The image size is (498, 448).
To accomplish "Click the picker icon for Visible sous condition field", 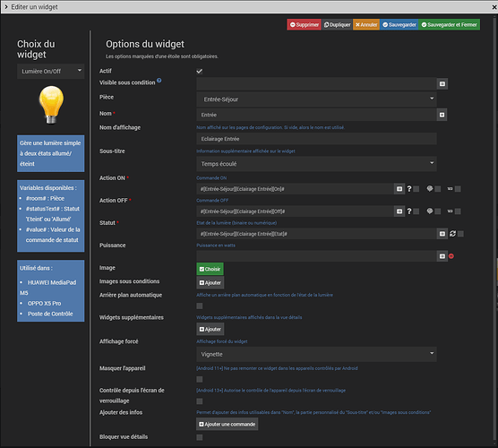I will [442, 84].
